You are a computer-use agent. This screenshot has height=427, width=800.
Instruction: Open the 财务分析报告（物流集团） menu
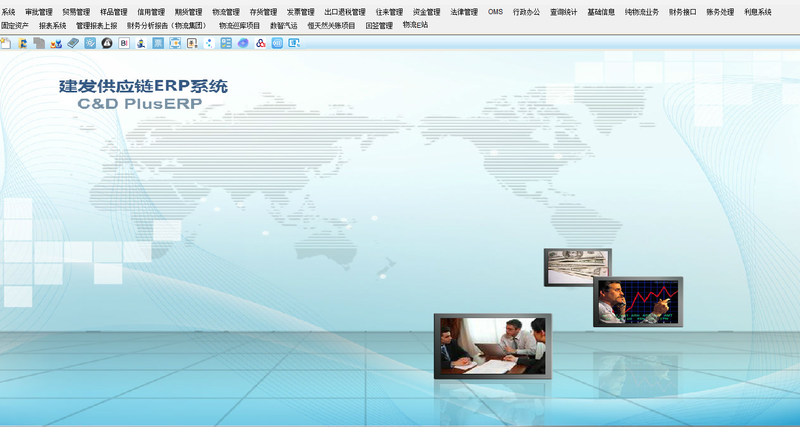(168, 26)
